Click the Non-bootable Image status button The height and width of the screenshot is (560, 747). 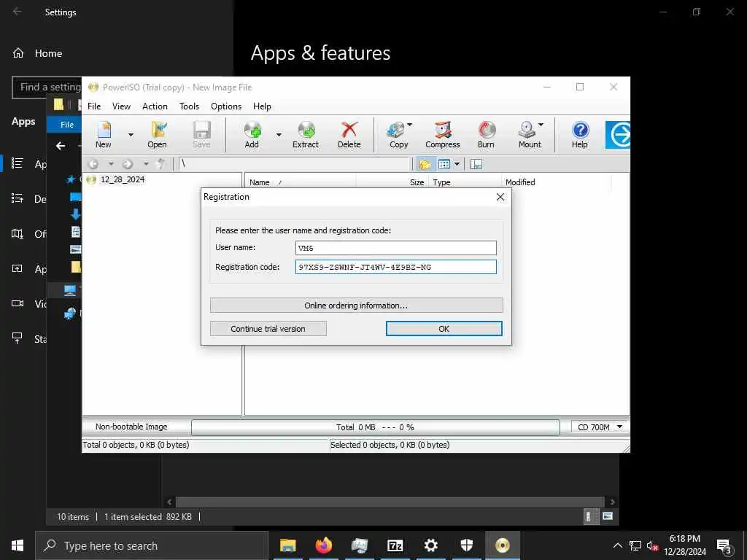(x=131, y=427)
